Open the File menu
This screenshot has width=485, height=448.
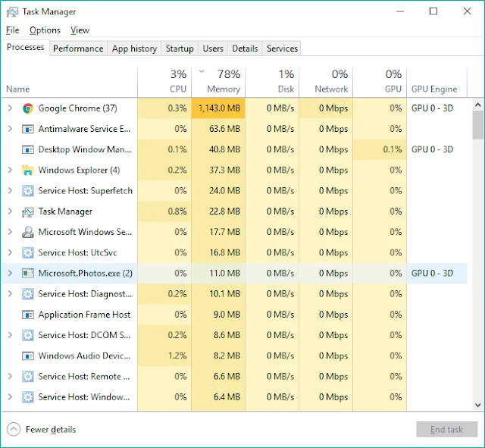click(13, 30)
